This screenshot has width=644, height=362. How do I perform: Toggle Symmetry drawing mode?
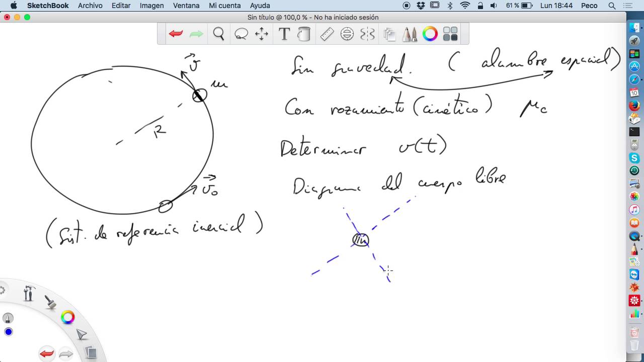368,34
